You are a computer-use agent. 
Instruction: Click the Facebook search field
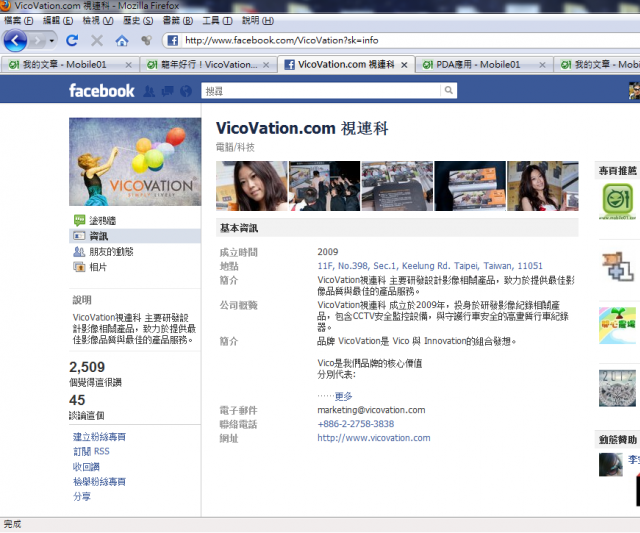pos(320,91)
